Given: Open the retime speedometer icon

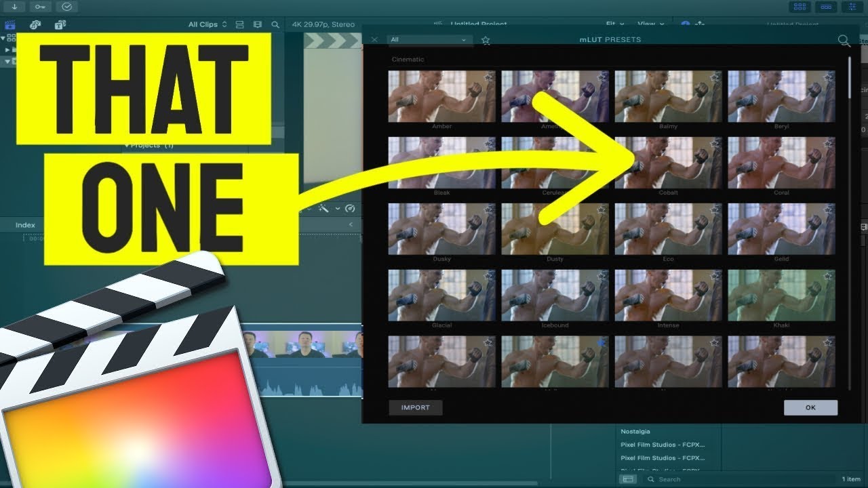Looking at the screenshot, I should (x=351, y=209).
